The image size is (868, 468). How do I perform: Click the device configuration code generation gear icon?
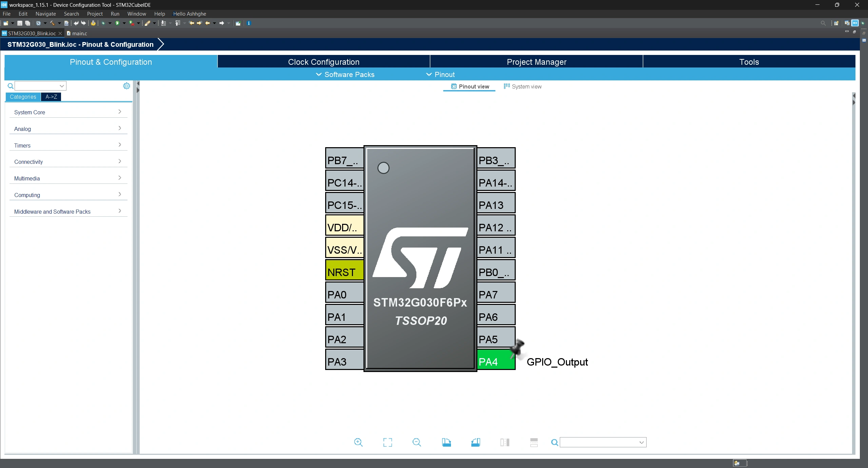[93, 23]
